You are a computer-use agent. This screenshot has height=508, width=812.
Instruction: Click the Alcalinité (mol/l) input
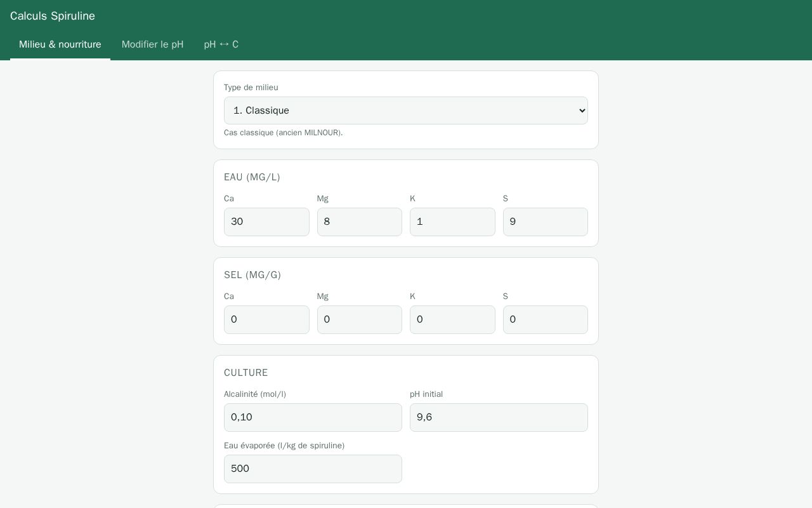pyautogui.click(x=313, y=417)
